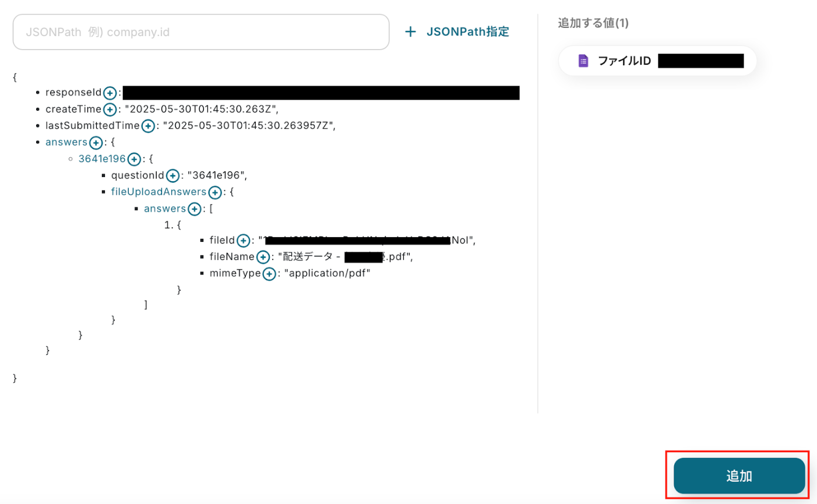This screenshot has width=817, height=504.
Task: Click the createTime value "2025-05-30T01:45:30.263Z"
Action: point(202,109)
